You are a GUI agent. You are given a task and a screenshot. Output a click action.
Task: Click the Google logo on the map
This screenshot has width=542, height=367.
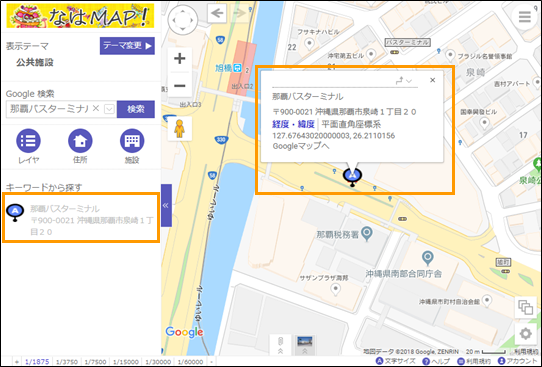[x=185, y=332]
